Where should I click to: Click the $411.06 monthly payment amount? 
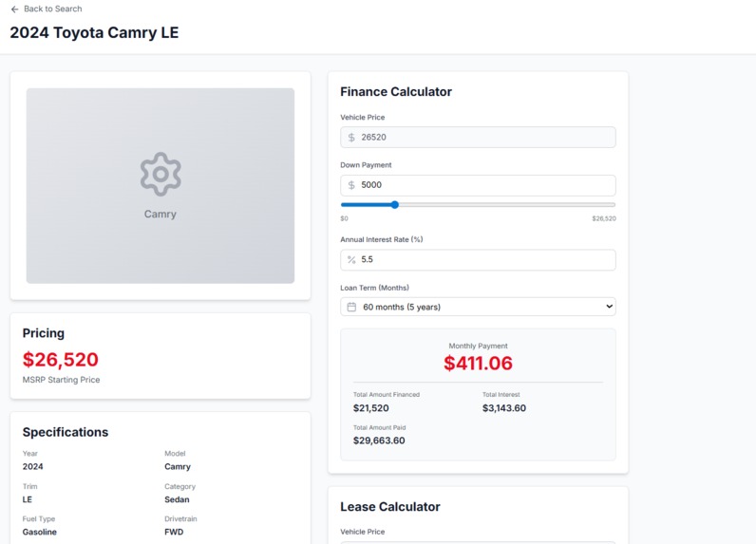[478, 364]
